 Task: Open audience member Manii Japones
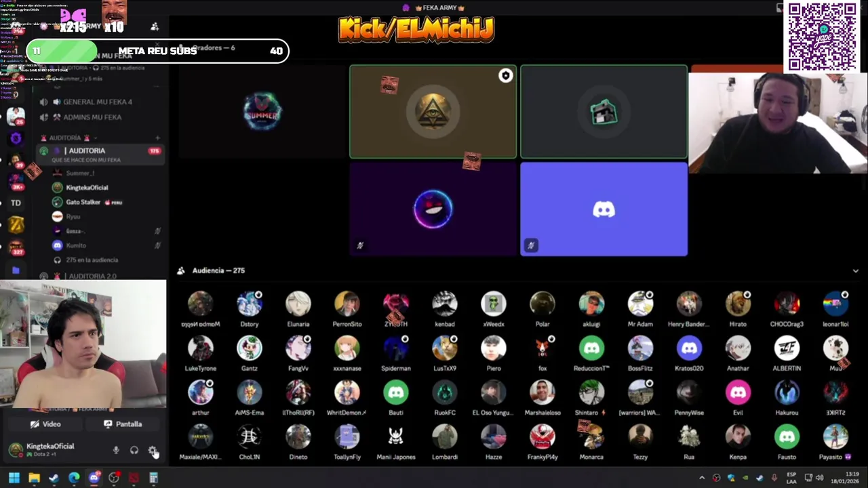[x=396, y=443]
